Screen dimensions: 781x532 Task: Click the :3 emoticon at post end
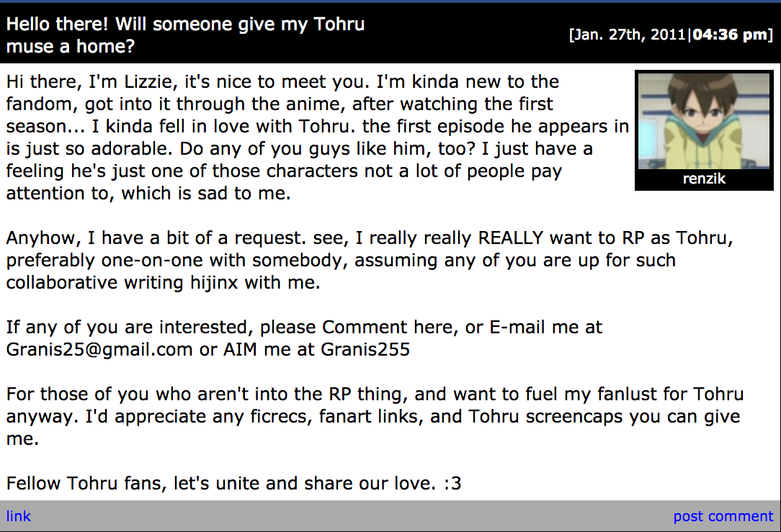click(452, 483)
